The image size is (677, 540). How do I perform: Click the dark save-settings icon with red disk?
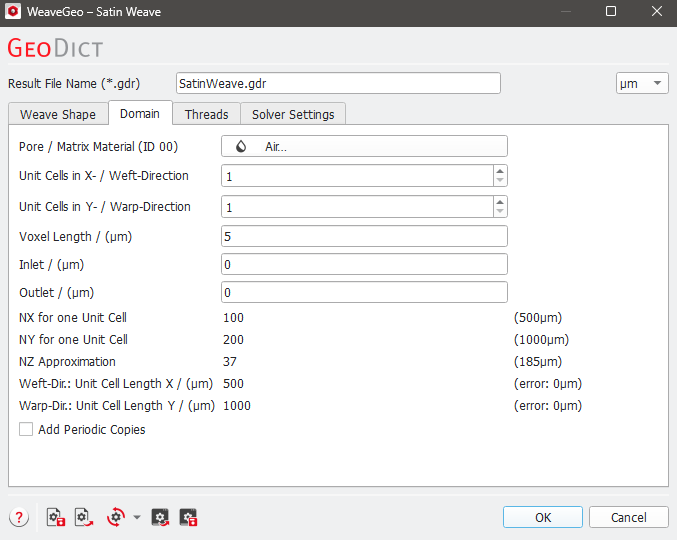pos(188,517)
